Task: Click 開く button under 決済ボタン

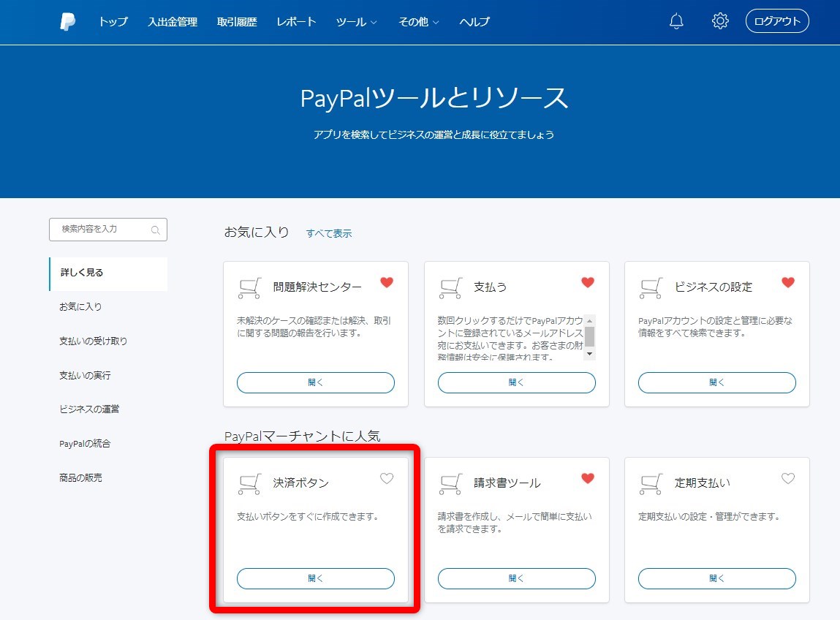Action: point(315,578)
